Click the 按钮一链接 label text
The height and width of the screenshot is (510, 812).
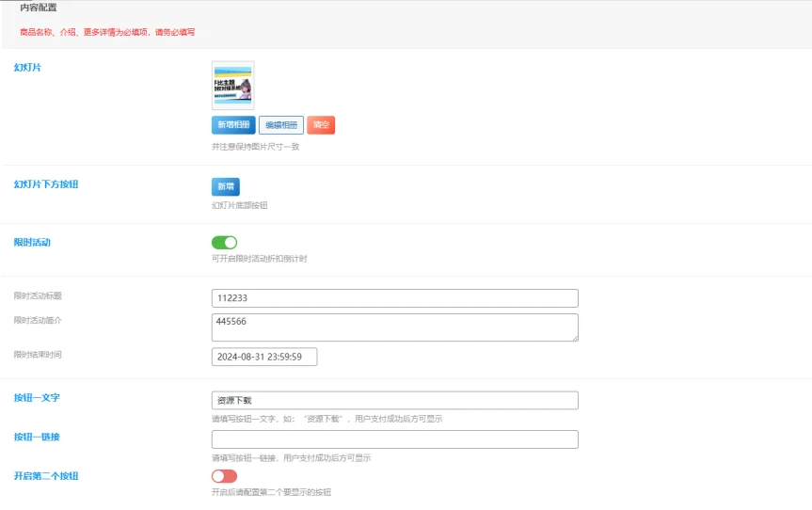pyautogui.click(x=37, y=438)
